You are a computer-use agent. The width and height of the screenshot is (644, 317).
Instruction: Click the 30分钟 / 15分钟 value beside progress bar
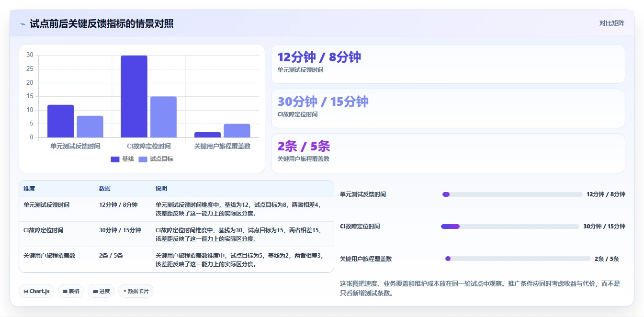(604, 226)
